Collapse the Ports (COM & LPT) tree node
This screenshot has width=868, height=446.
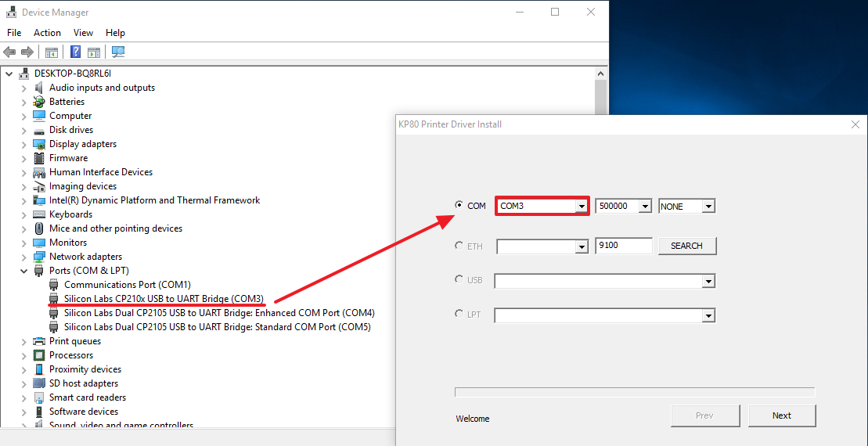click(23, 272)
